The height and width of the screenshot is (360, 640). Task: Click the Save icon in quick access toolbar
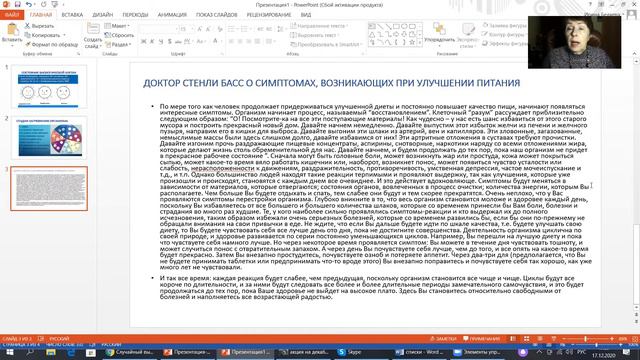pos(18,4)
